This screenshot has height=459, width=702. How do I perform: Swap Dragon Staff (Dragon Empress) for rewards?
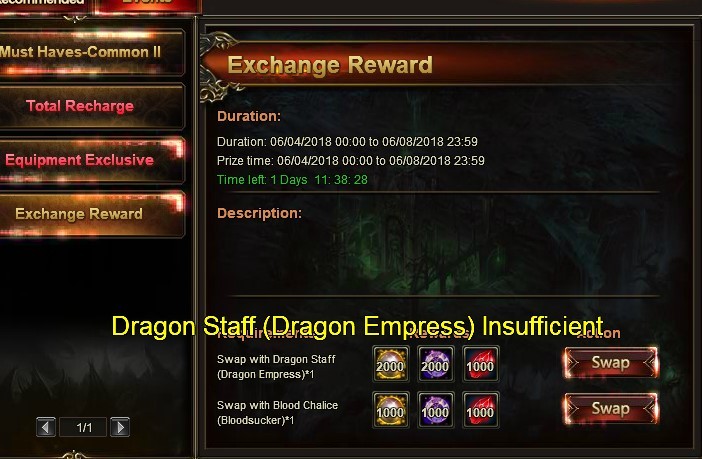(x=611, y=362)
